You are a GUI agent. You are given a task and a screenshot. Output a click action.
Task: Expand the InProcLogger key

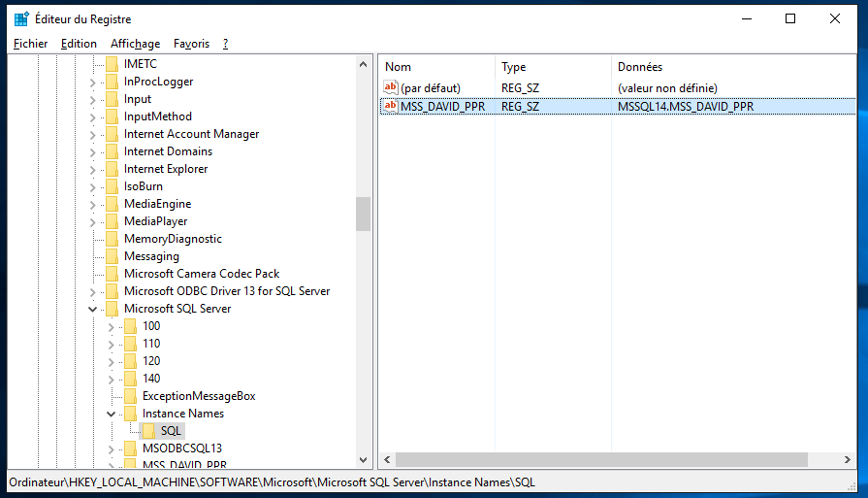point(92,83)
